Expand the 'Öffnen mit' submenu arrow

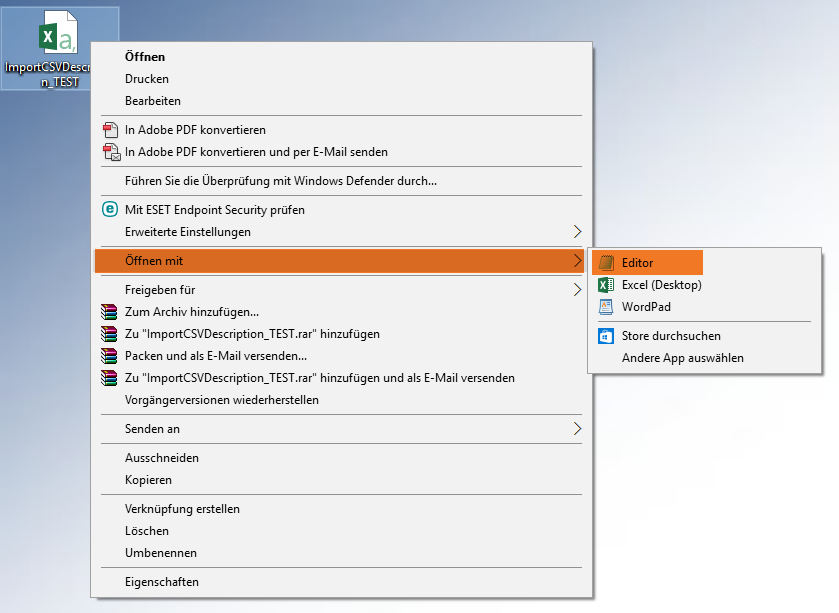pyautogui.click(x=577, y=260)
